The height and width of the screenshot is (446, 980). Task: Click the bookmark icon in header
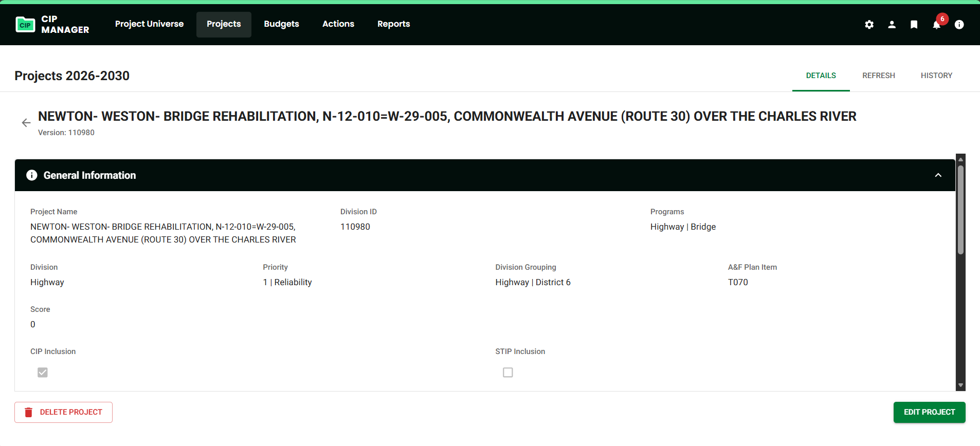pyautogui.click(x=914, y=25)
